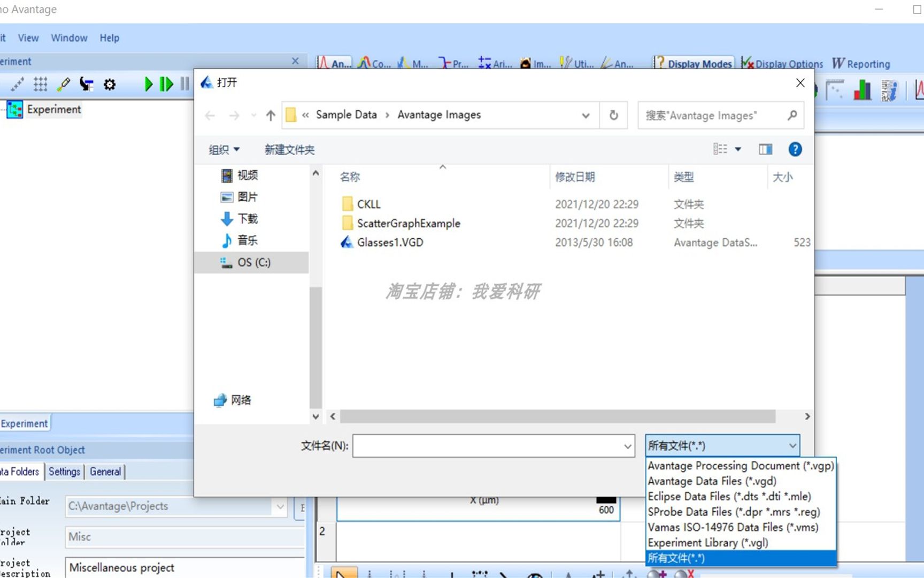Close the Experiment panel with its X
Image resolution: width=924 pixels, height=578 pixels.
295,61
